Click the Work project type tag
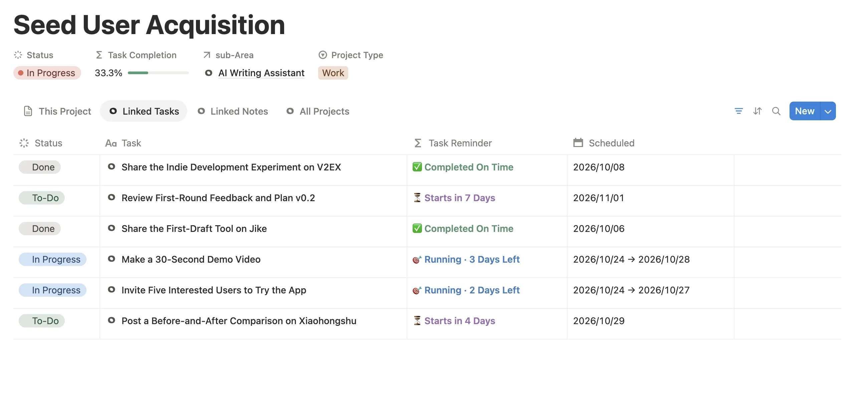Image resolution: width=868 pixels, height=401 pixels. click(x=333, y=73)
